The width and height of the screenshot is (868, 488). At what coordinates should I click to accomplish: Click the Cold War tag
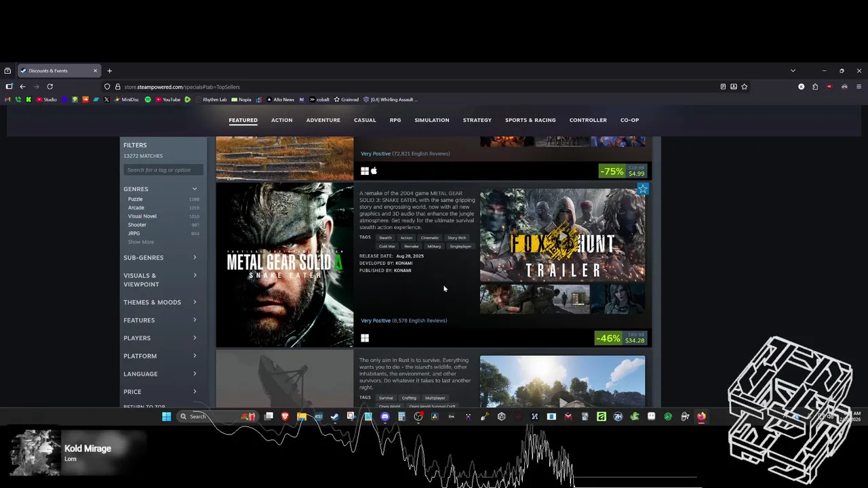click(x=387, y=246)
